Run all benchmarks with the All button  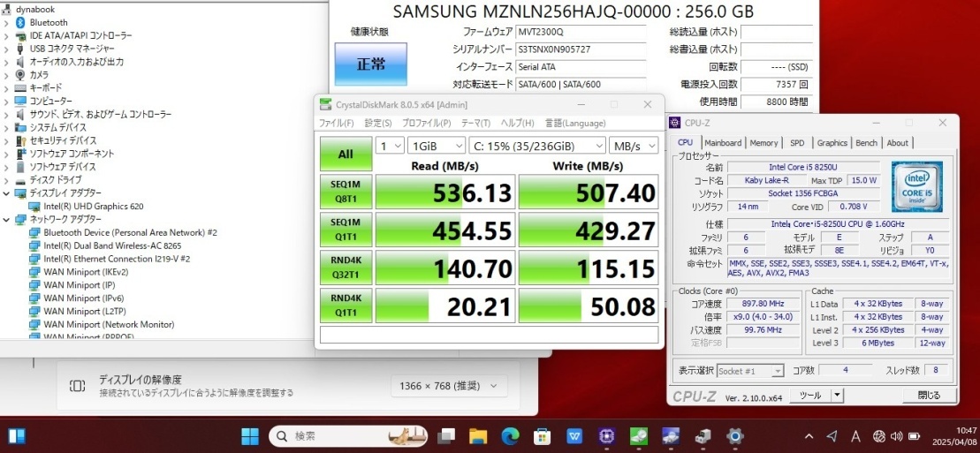point(346,154)
